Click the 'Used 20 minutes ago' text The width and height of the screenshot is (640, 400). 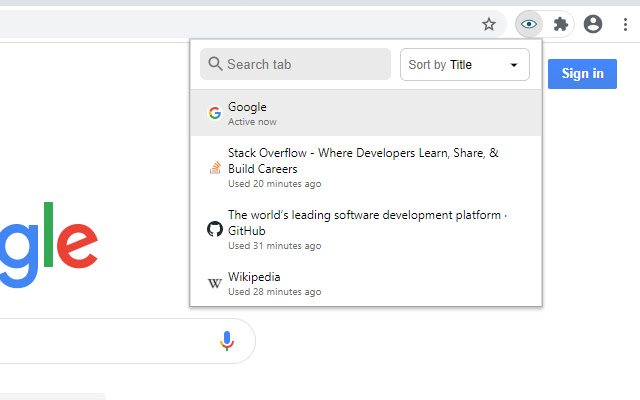point(274,184)
